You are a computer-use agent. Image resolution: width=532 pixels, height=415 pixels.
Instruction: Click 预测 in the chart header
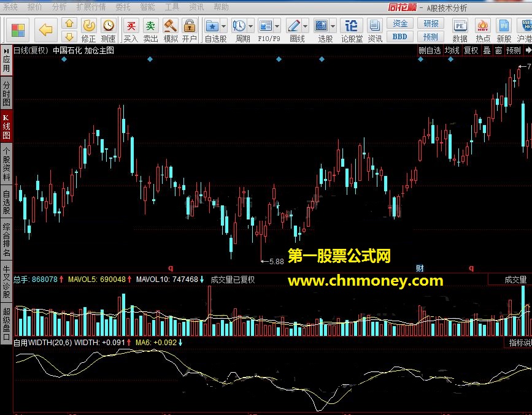coord(514,50)
